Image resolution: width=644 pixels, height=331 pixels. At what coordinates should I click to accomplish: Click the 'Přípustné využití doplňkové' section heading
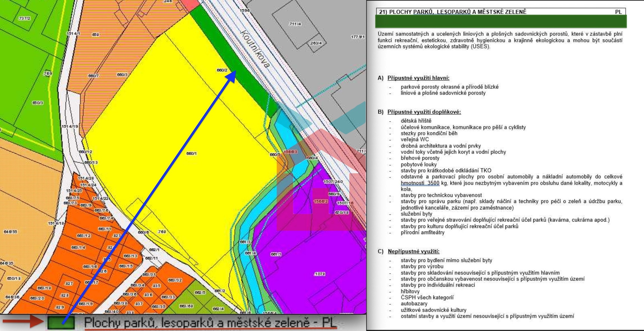point(424,112)
